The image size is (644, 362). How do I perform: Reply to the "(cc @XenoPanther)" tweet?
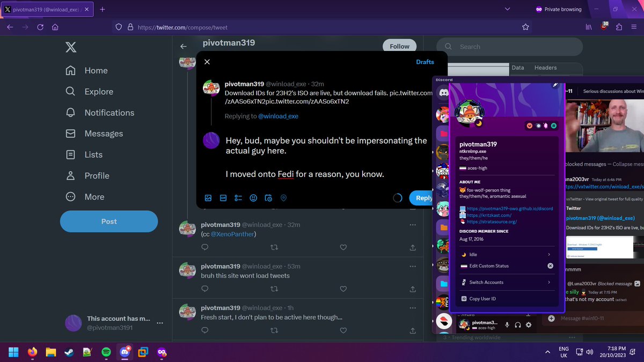click(x=204, y=247)
